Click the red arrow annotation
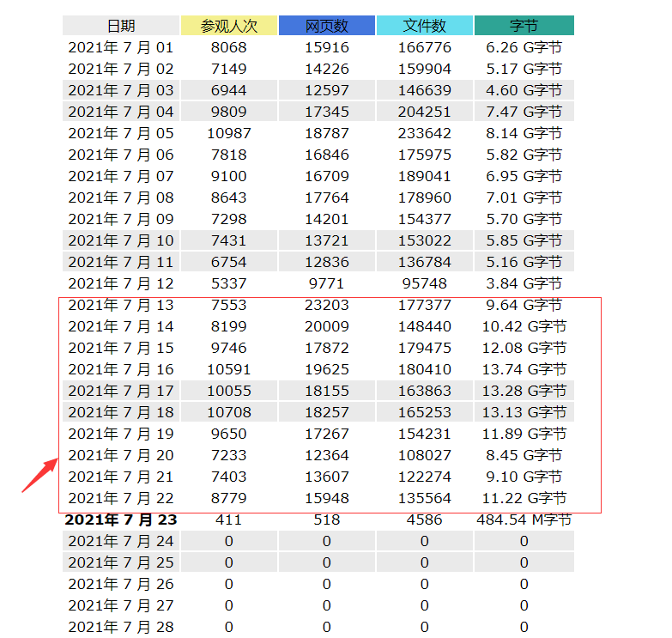The height and width of the screenshot is (638, 672). click(39, 475)
